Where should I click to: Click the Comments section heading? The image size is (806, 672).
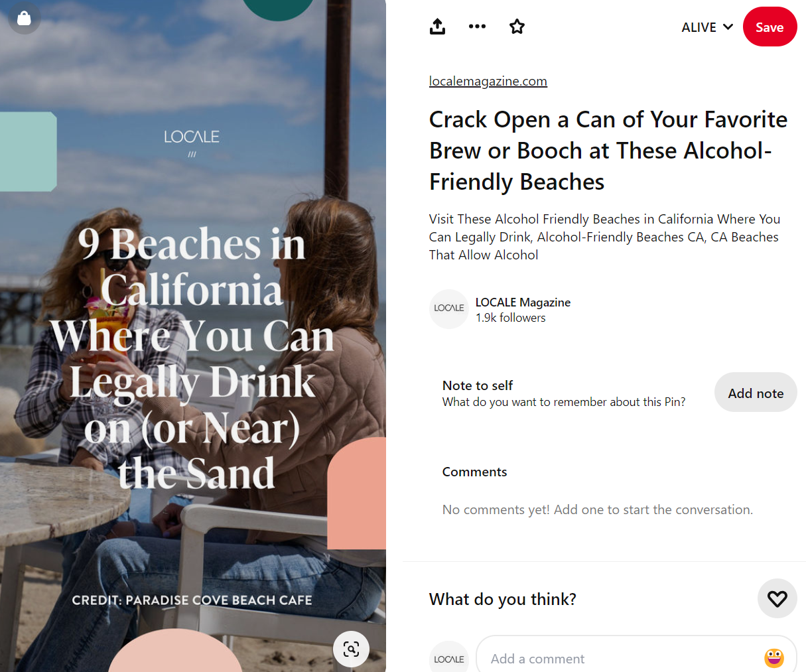pyautogui.click(x=474, y=472)
